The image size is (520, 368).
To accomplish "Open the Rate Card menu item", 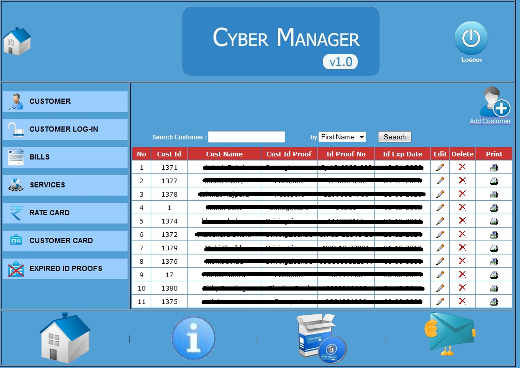I will (x=65, y=213).
